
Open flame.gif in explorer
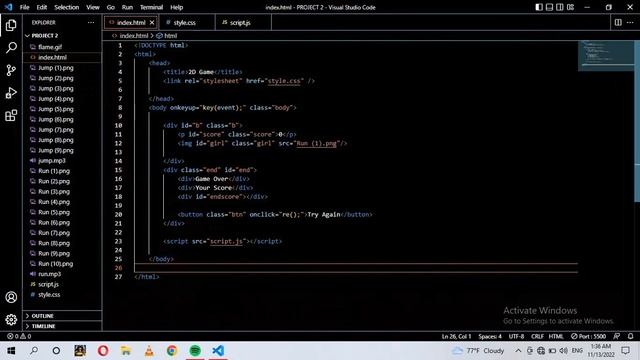(x=62, y=47)
